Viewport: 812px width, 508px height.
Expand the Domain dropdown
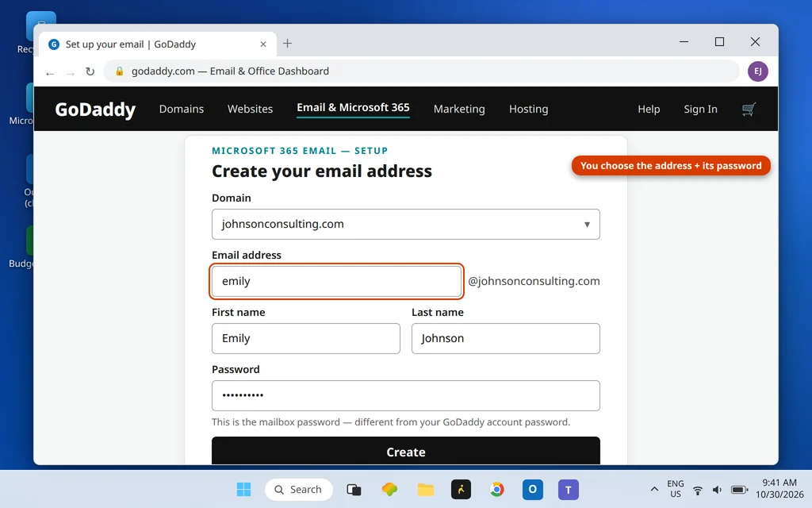405,224
